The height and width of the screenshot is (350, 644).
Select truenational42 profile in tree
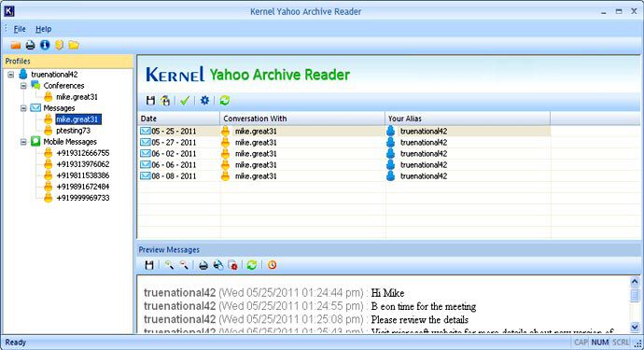click(x=54, y=75)
